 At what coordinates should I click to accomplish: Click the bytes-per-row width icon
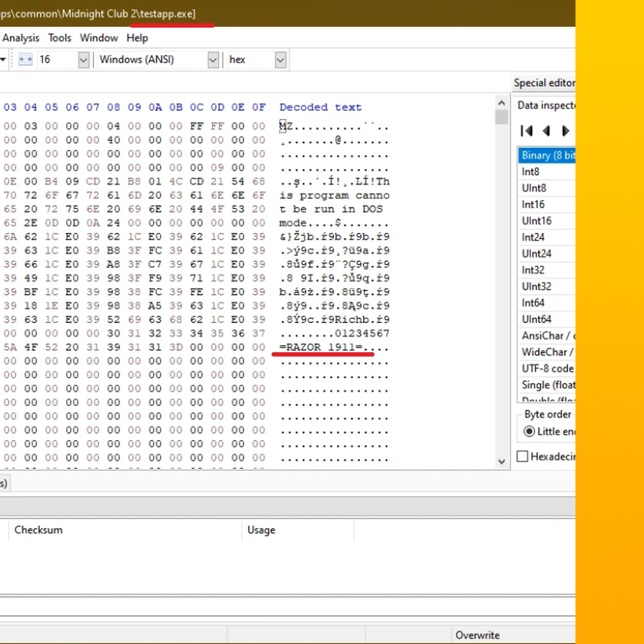pos(26,59)
